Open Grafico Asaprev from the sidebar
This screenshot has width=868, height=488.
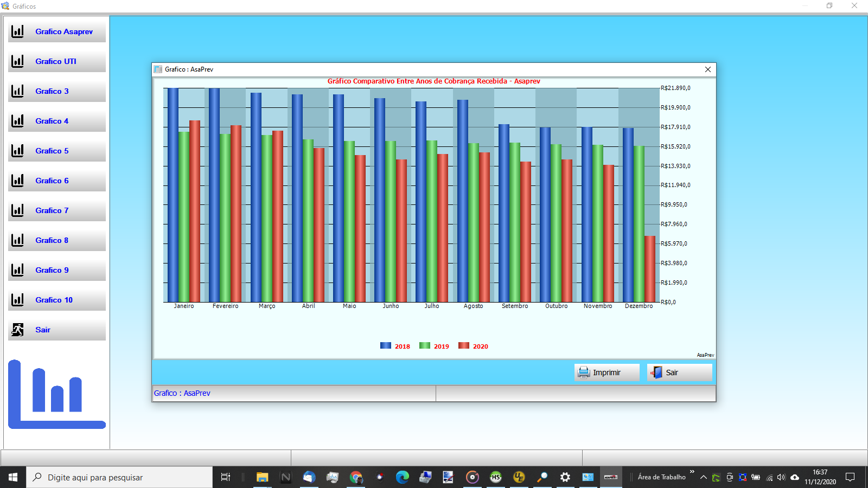point(57,31)
